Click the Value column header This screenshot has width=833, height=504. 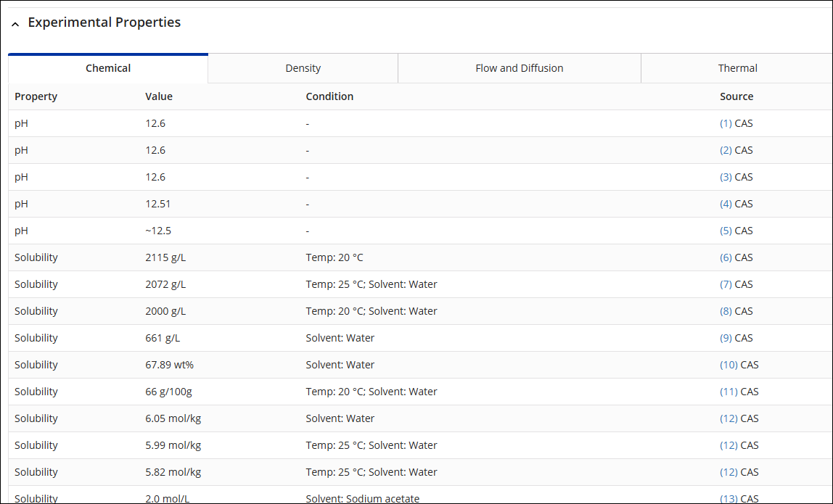coord(159,96)
